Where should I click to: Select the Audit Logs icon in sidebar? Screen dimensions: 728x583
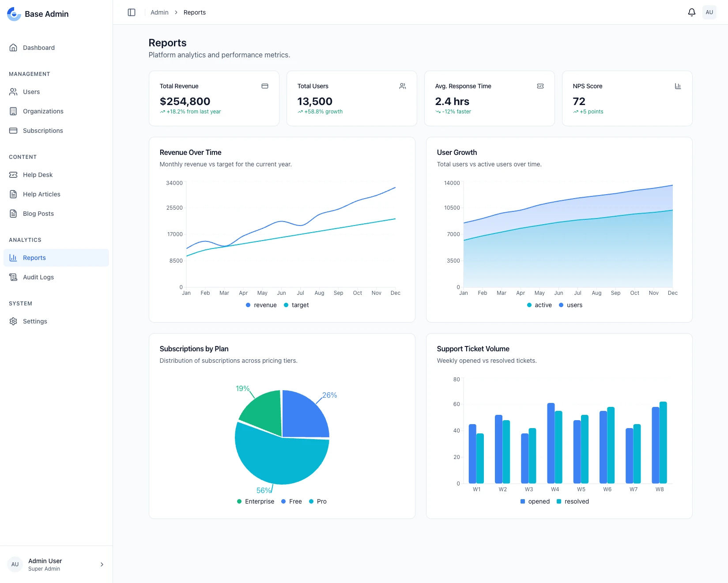tap(13, 277)
